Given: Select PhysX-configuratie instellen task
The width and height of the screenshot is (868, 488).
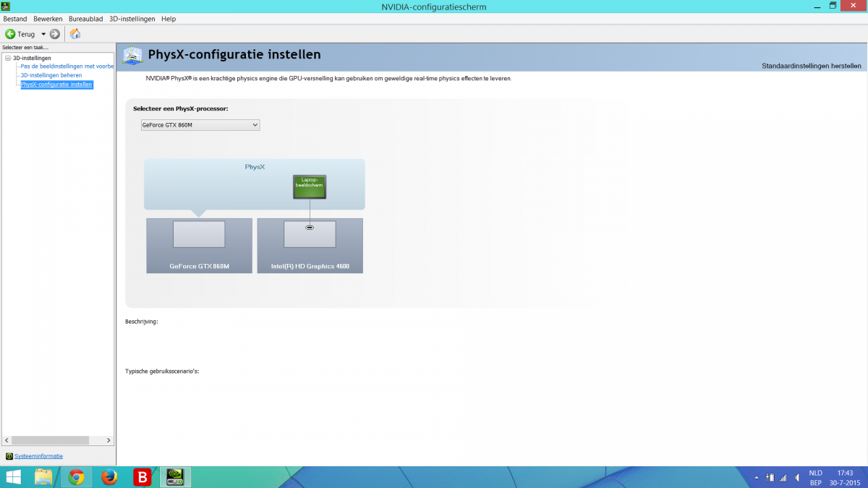Looking at the screenshot, I should point(56,85).
